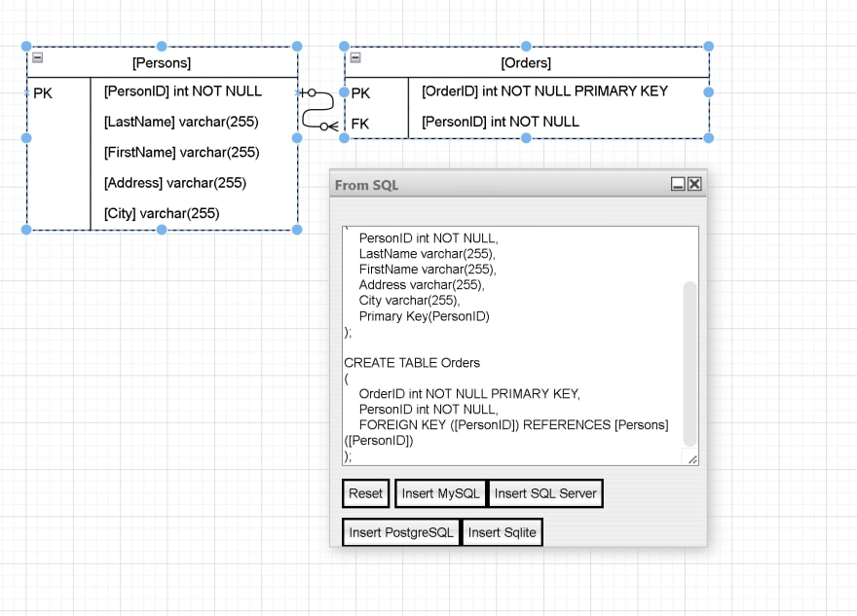This screenshot has width=857, height=616.
Task: Click PK cell in Persons table
Action: pos(43,93)
